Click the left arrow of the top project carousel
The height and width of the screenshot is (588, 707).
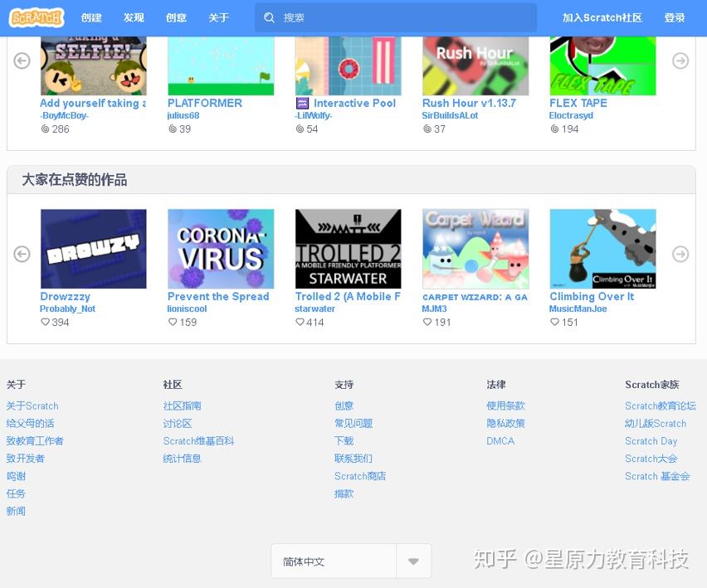click(x=22, y=61)
